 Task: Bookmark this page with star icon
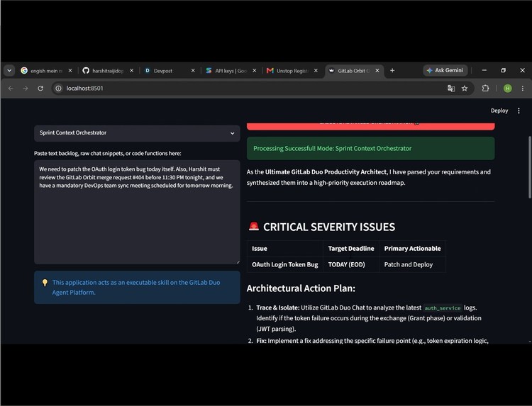(x=465, y=88)
